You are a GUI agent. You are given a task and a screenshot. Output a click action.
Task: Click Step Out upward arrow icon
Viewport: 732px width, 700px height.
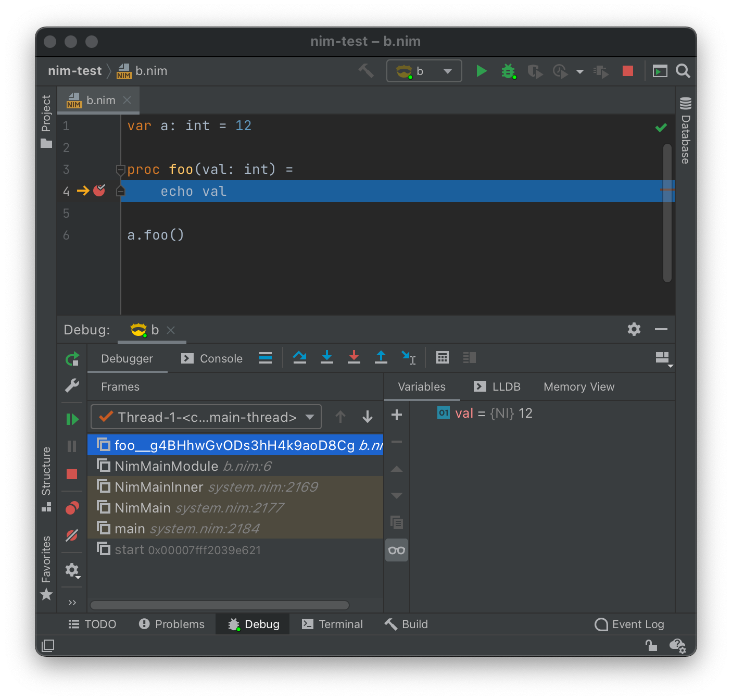pyautogui.click(x=381, y=357)
